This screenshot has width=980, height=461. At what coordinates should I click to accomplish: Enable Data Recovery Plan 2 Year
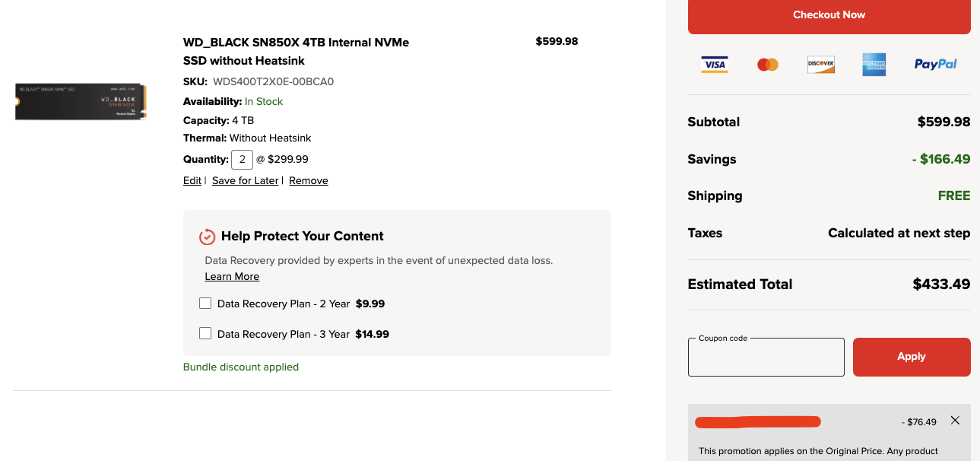[x=205, y=304]
